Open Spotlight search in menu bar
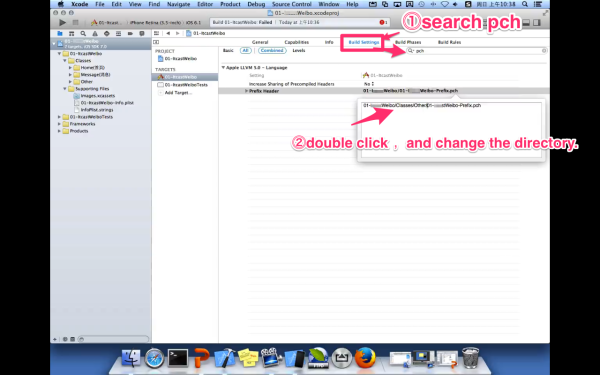The width and height of the screenshot is (600, 375). tap(525, 4)
